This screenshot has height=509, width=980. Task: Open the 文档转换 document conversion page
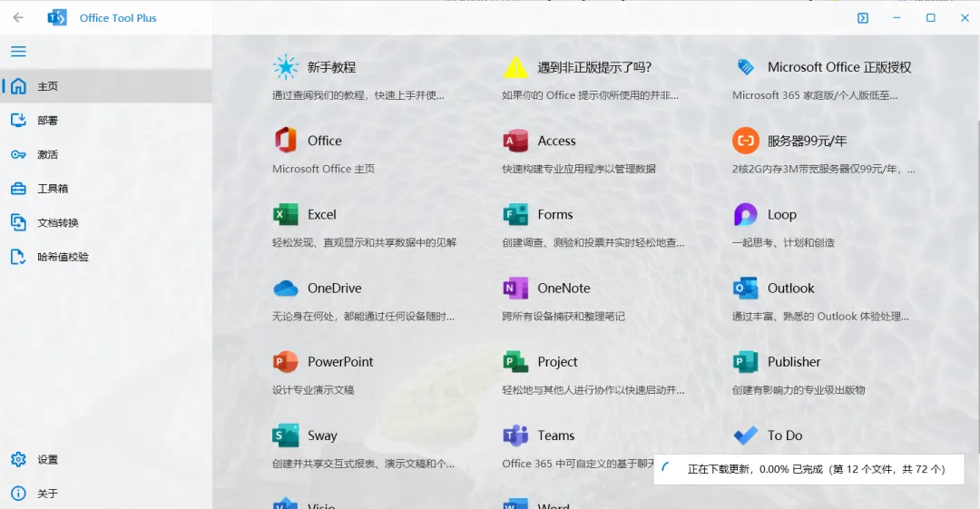106,222
